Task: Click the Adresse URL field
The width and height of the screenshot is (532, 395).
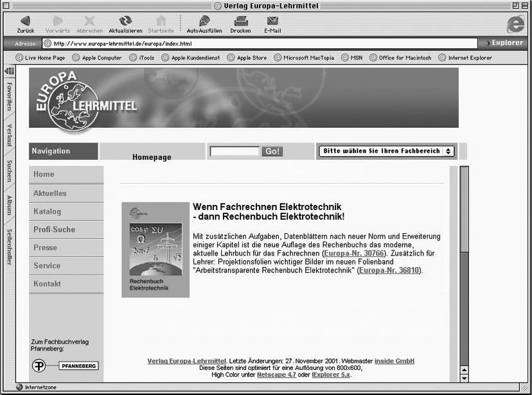Action: coord(260,44)
